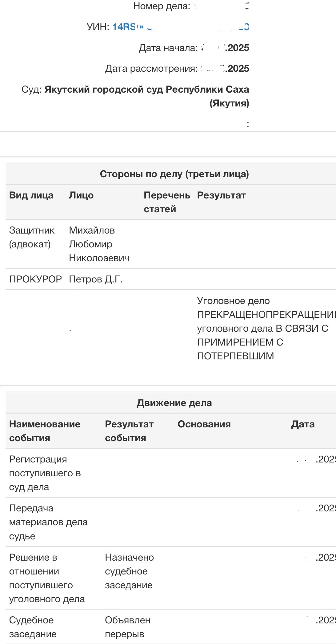The height and width of the screenshot is (644, 336).
Task: Click the Дата рассмотрения label
Action: pyautogui.click(x=151, y=69)
